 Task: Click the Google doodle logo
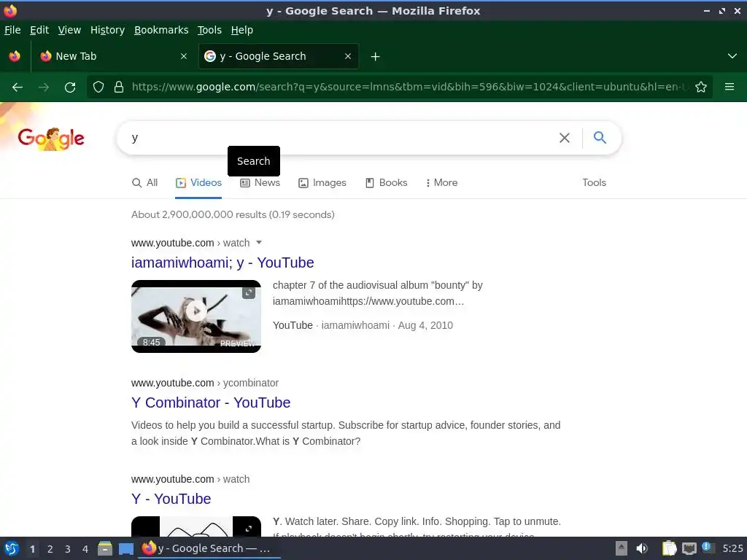coord(50,139)
